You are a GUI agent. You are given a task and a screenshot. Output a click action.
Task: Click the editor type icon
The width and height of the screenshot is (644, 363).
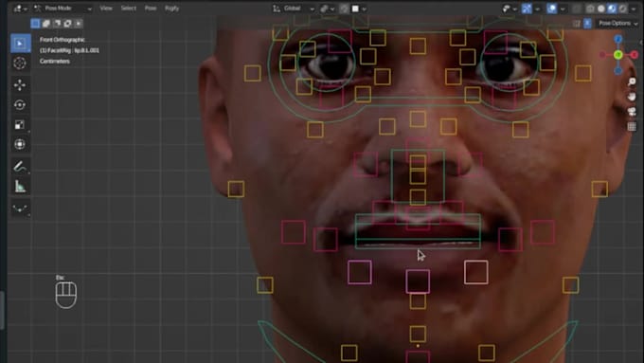pyautogui.click(x=20, y=9)
